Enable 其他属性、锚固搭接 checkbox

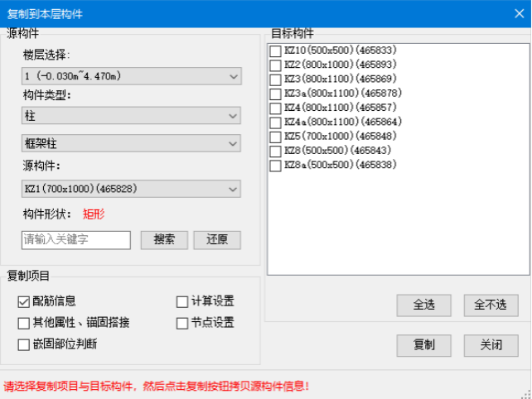23,323
